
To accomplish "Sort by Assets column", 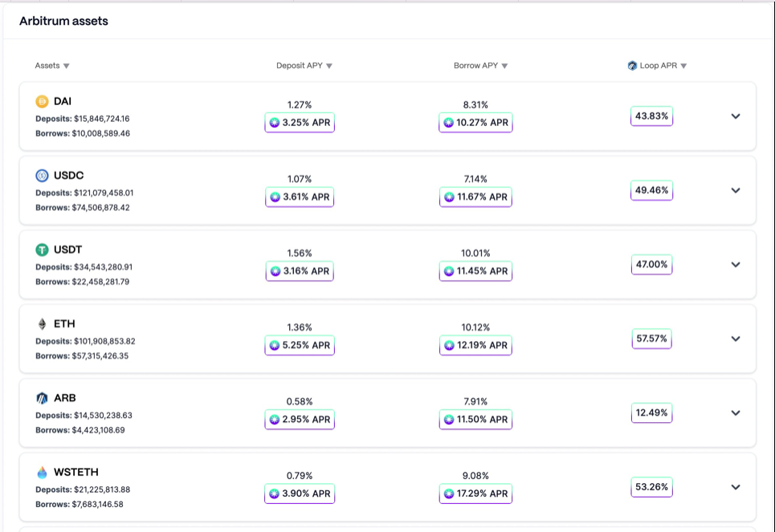I will [x=52, y=66].
